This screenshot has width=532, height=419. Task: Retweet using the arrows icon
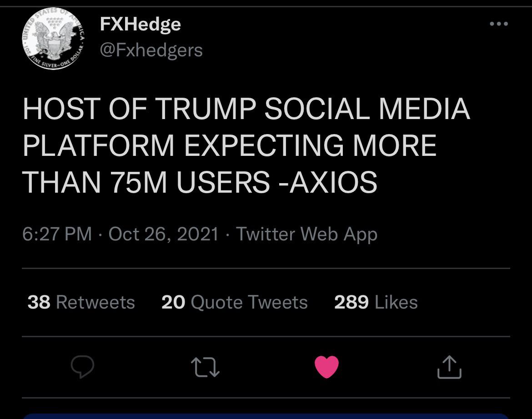click(205, 367)
